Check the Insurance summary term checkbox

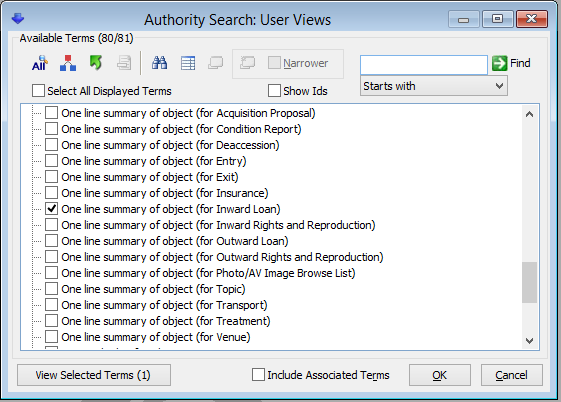pos(52,193)
